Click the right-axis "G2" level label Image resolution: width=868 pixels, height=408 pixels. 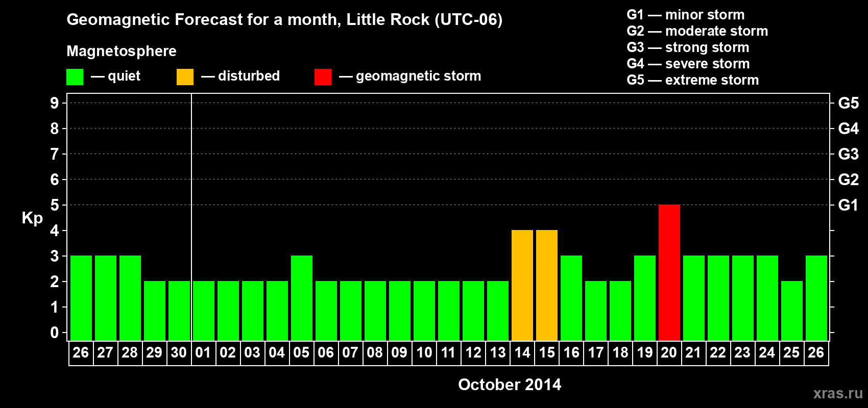(849, 180)
